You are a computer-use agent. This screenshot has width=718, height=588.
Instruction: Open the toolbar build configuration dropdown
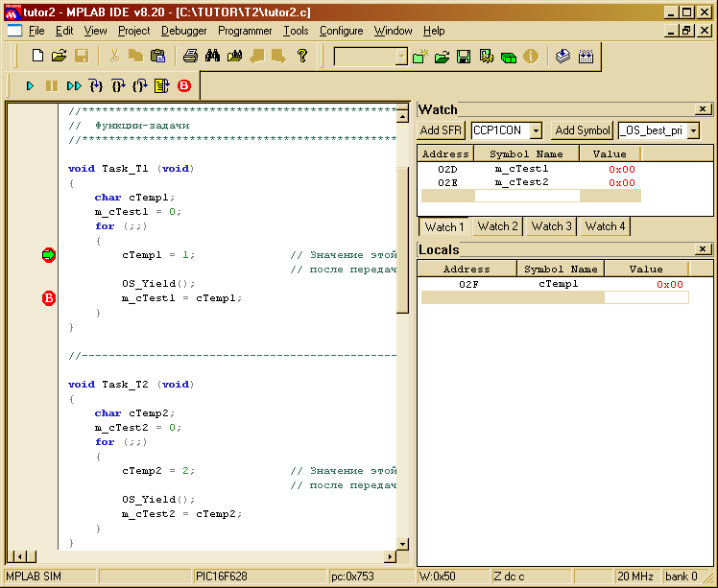point(401,57)
